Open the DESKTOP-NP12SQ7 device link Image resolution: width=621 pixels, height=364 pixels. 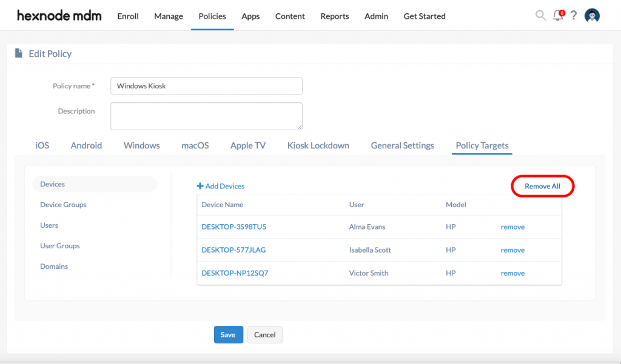(x=235, y=273)
